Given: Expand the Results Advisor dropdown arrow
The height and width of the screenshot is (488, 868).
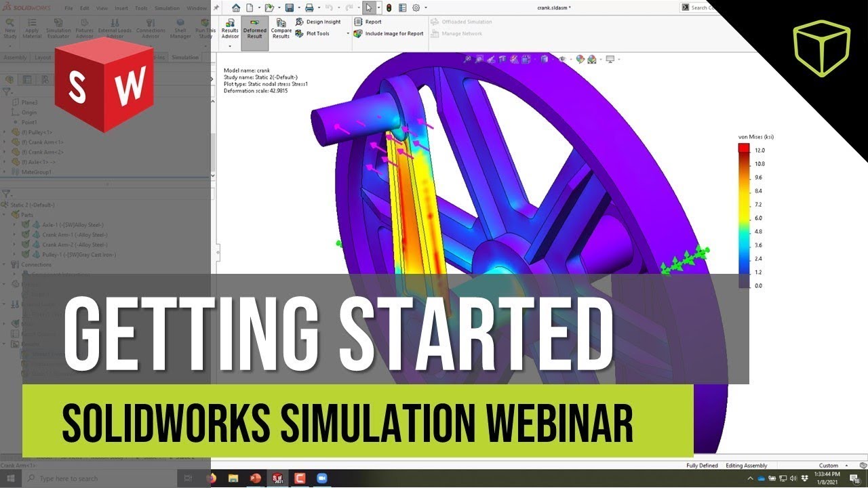Looking at the screenshot, I should coord(230,45).
